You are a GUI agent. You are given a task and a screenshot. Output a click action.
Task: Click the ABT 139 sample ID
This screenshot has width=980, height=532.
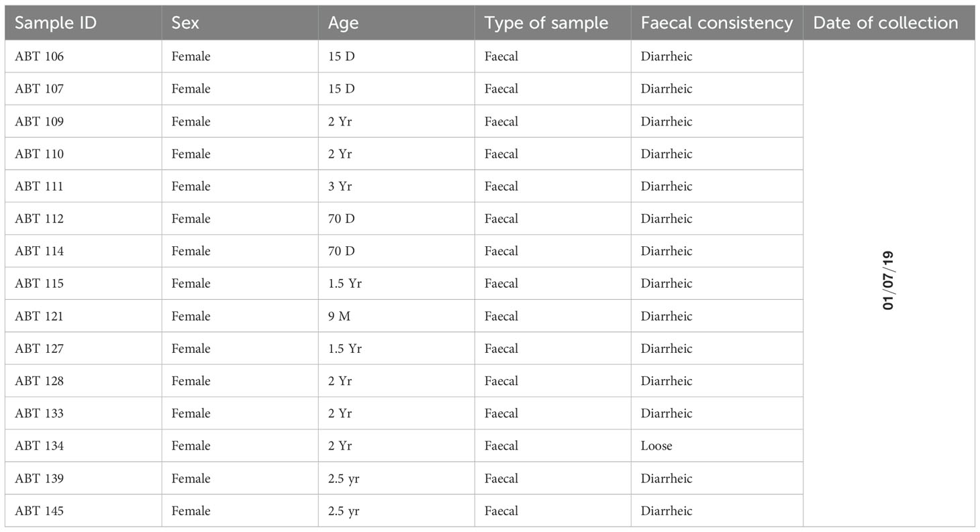39,478
